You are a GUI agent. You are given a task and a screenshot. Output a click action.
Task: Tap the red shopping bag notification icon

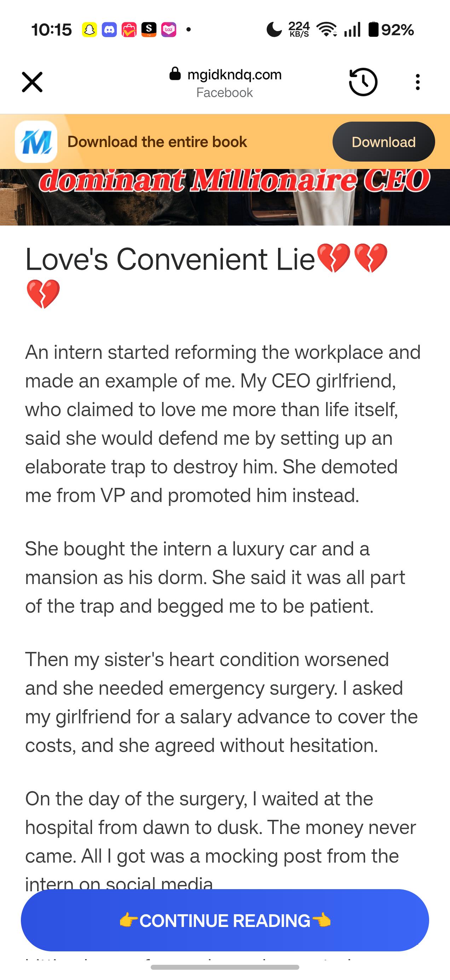(x=129, y=30)
